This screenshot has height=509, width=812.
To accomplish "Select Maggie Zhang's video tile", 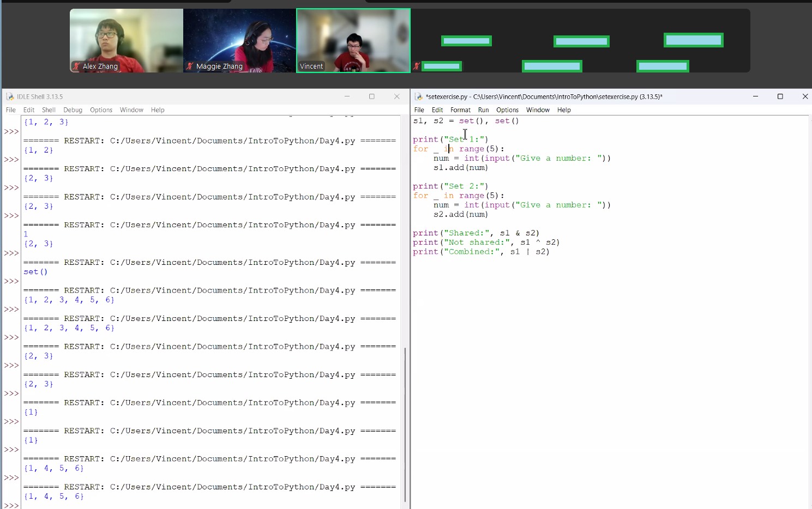I will coord(240,41).
